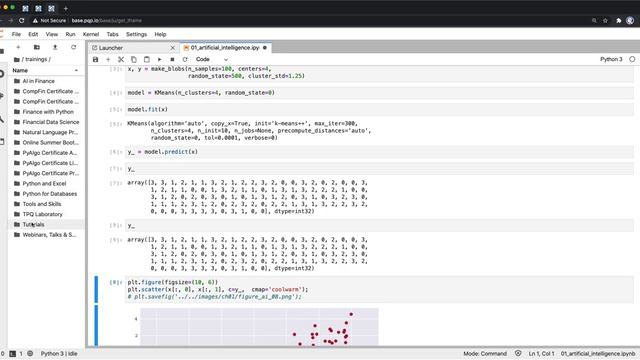Click the notebook trust shield icon in status bar
Image resolution: width=640 pixels, height=360 pixels.
tap(518, 353)
